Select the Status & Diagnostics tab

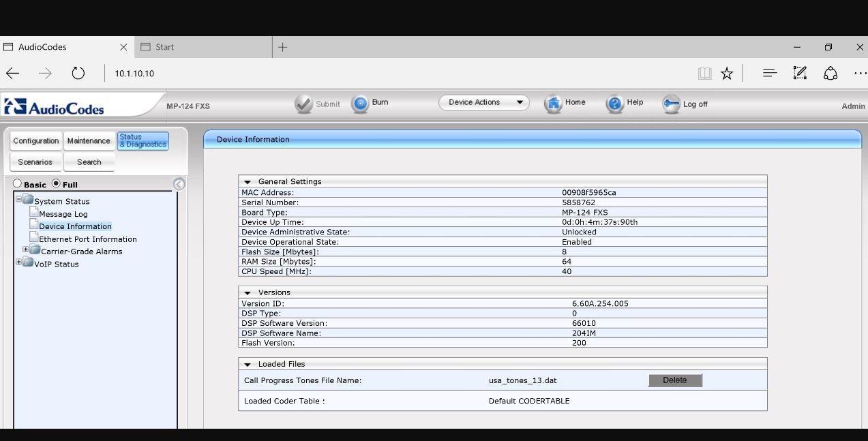[x=143, y=140]
